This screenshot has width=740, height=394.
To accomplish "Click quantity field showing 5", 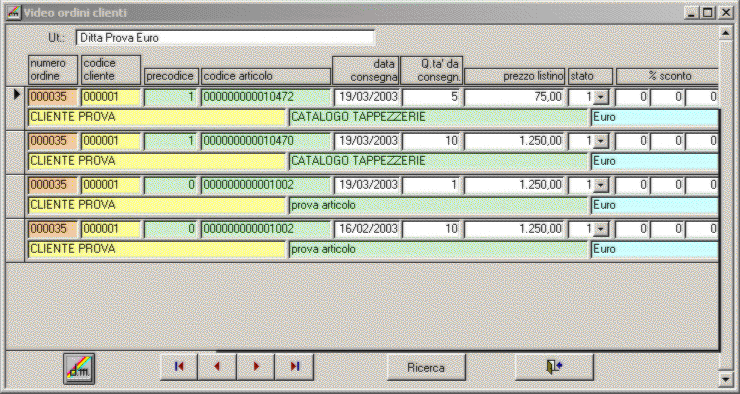I will 431,97.
